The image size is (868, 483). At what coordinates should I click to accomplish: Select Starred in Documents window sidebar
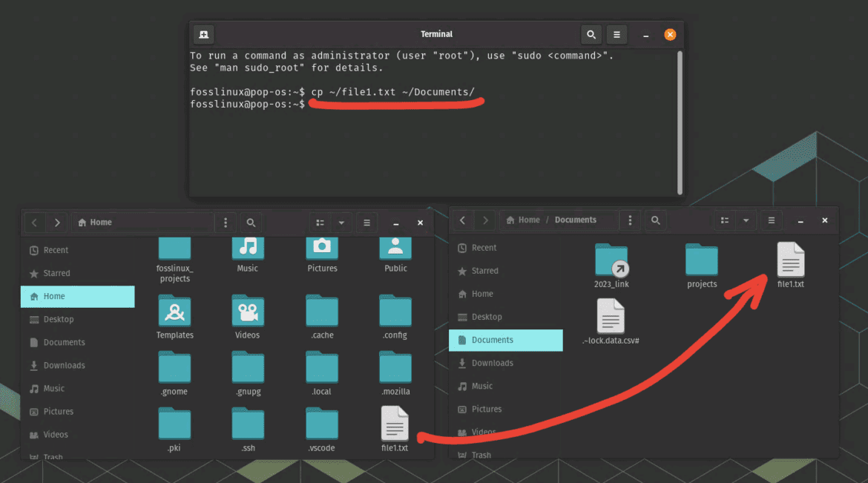[484, 271]
